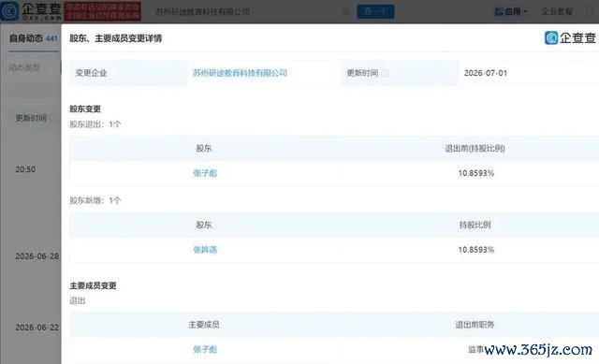Open the 动态类型 filter on the left
Image resolution: width=599 pixels, height=364 pixels.
tap(25, 68)
